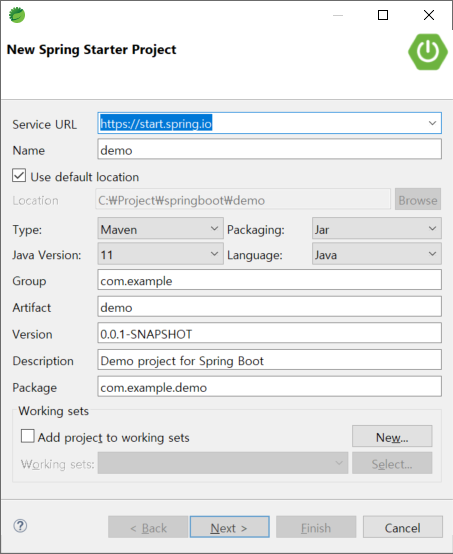Click the Version field 0.0.1-SNAPSHOT

pyautogui.click(x=269, y=333)
